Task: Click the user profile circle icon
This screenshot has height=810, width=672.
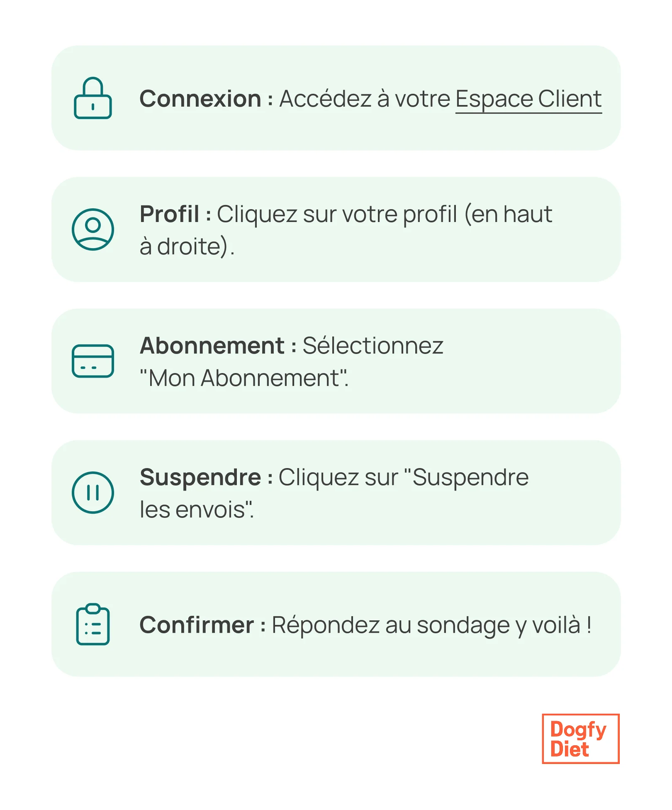Action: 93,229
